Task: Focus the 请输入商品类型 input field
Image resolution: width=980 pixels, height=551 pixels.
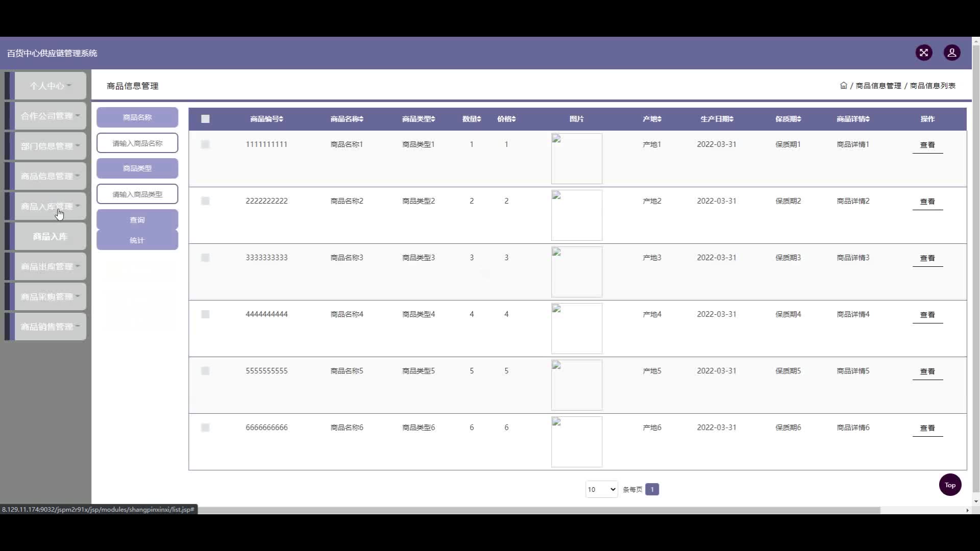Action: (x=137, y=194)
